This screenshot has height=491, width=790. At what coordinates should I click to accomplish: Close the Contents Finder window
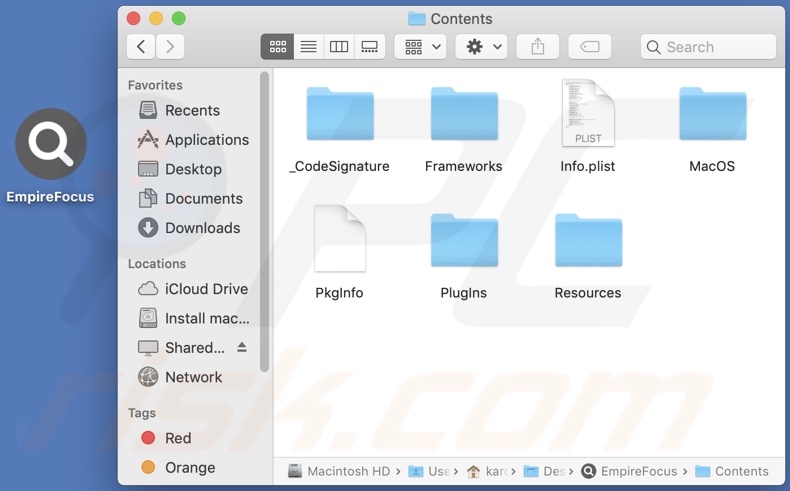133,19
